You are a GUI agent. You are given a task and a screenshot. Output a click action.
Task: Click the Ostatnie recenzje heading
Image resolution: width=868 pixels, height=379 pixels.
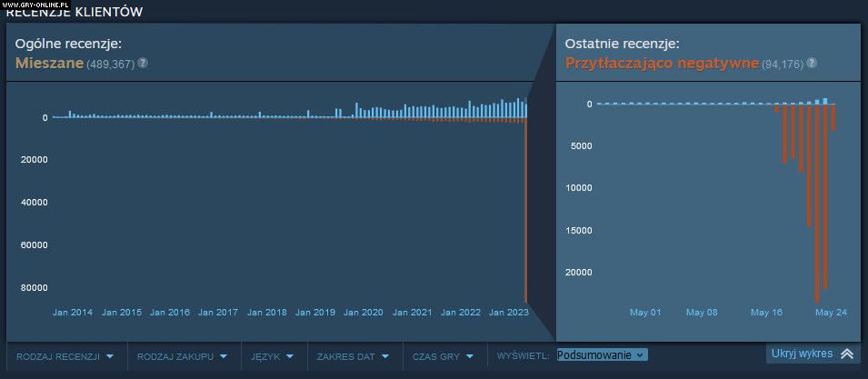(622, 44)
